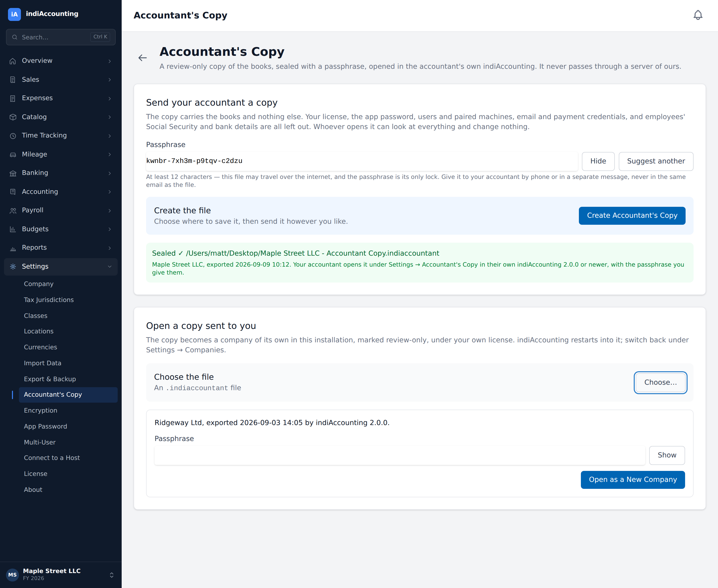Expand the Overview section chevron
This screenshot has width=718, height=588.
[x=109, y=61]
